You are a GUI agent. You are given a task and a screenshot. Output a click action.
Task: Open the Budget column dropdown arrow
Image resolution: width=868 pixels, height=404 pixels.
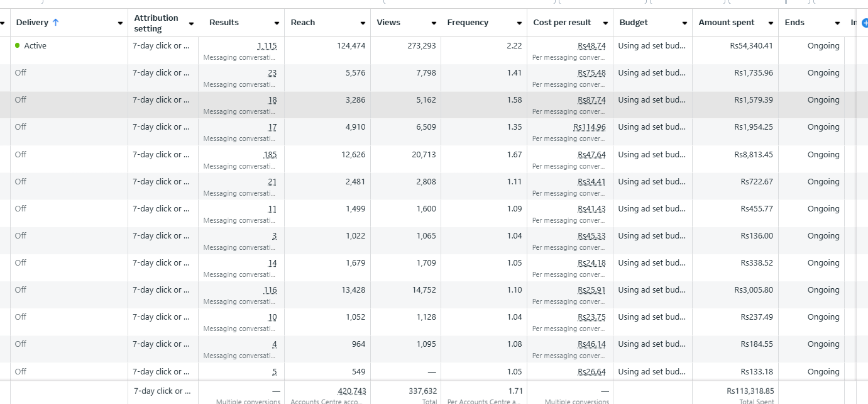pyautogui.click(x=684, y=23)
